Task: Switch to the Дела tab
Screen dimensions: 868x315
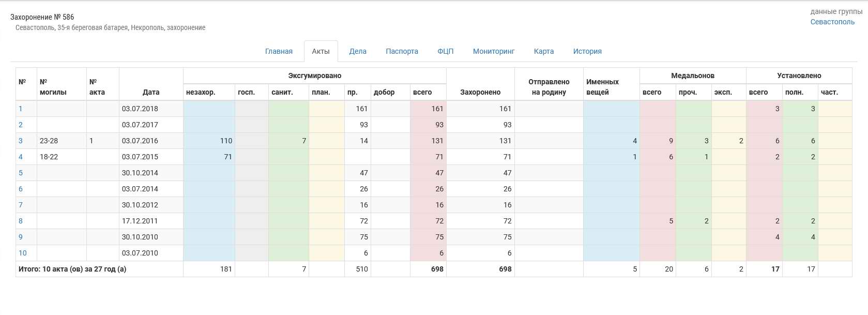Action: click(x=357, y=51)
